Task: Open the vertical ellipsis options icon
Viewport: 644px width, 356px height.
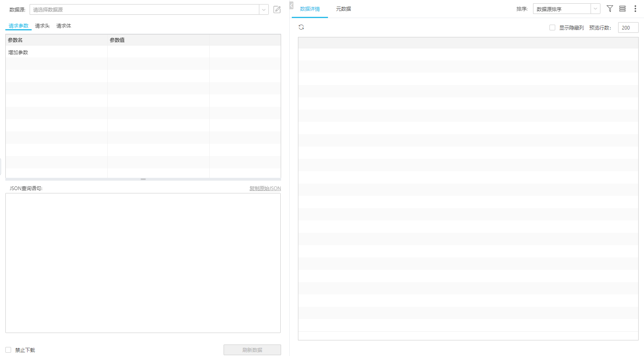Action: click(635, 8)
